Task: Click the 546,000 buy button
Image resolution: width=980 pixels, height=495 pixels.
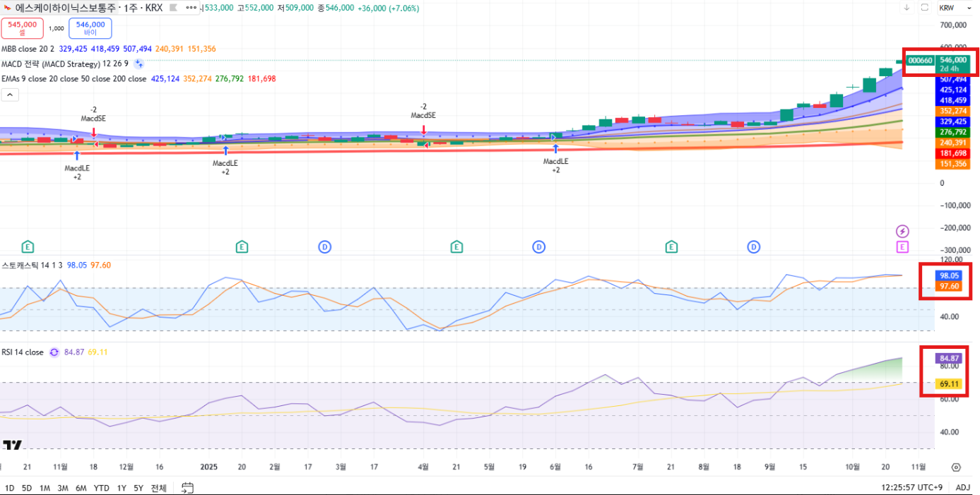Action: point(90,28)
